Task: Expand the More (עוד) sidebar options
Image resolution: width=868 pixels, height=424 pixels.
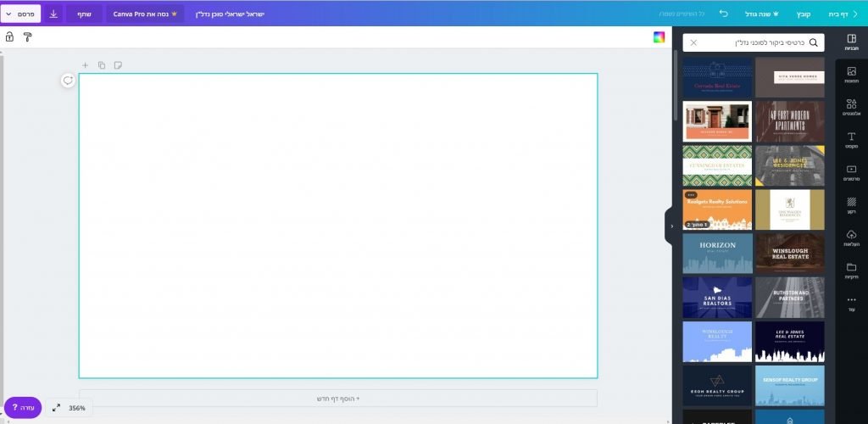Action: pyautogui.click(x=851, y=303)
